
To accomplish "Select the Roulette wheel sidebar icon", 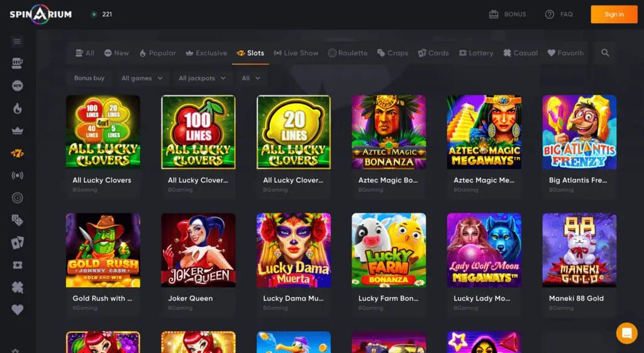I will (17, 198).
